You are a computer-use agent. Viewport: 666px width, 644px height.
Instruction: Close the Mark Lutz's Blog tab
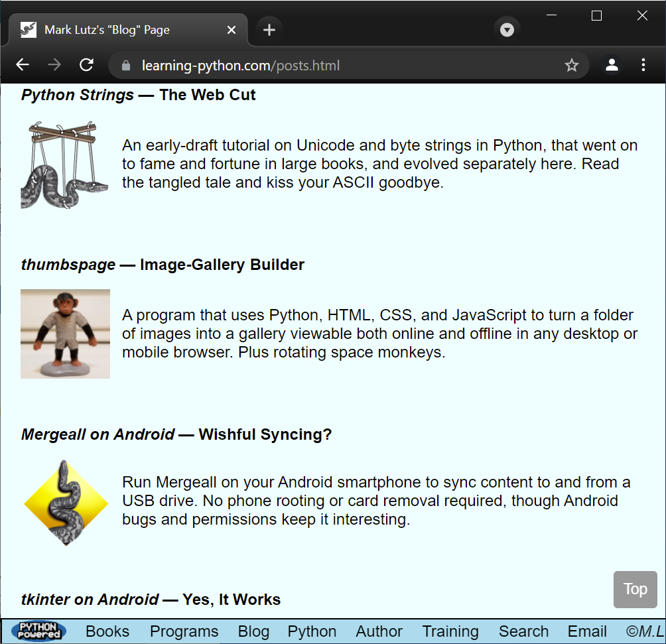coord(232,30)
